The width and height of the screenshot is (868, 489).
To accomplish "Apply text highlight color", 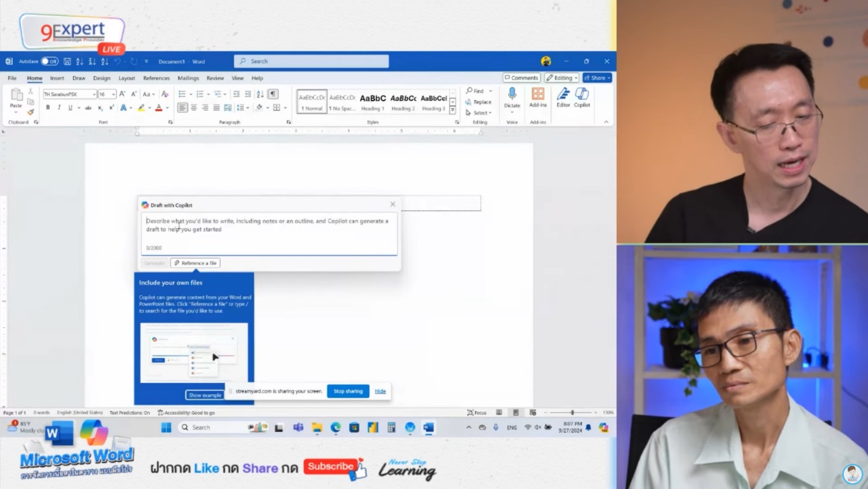I will pyautogui.click(x=141, y=107).
